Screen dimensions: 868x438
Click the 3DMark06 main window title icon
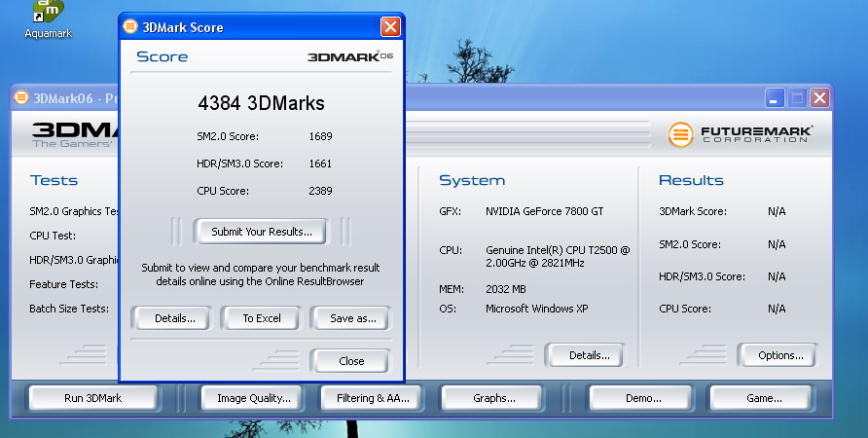point(21,98)
